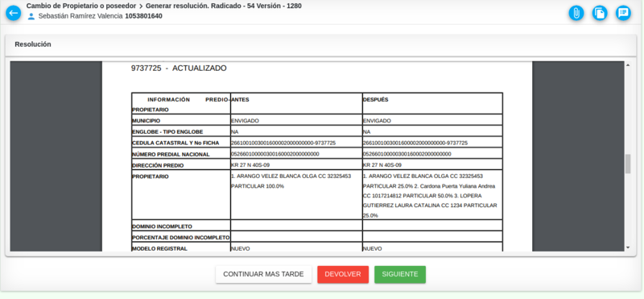Click 'MODELO REGISTRAL' row label
Viewport: 644px width, 299px height.
[159, 248]
